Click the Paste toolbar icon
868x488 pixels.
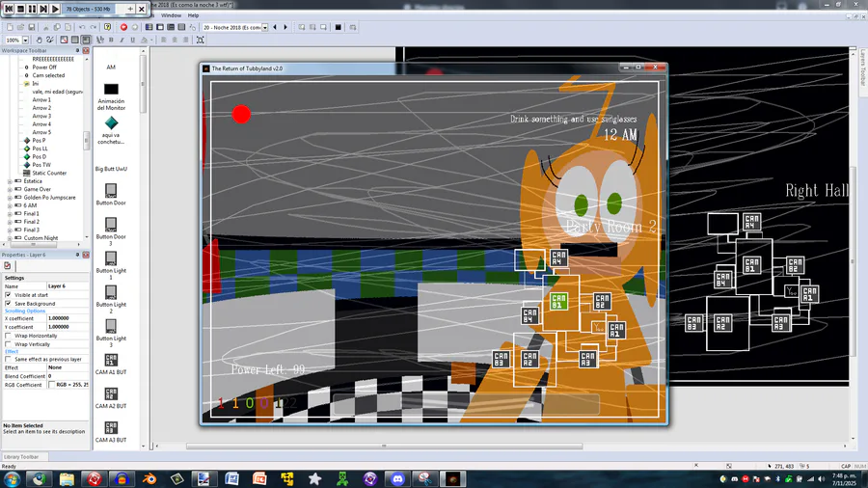(x=68, y=27)
